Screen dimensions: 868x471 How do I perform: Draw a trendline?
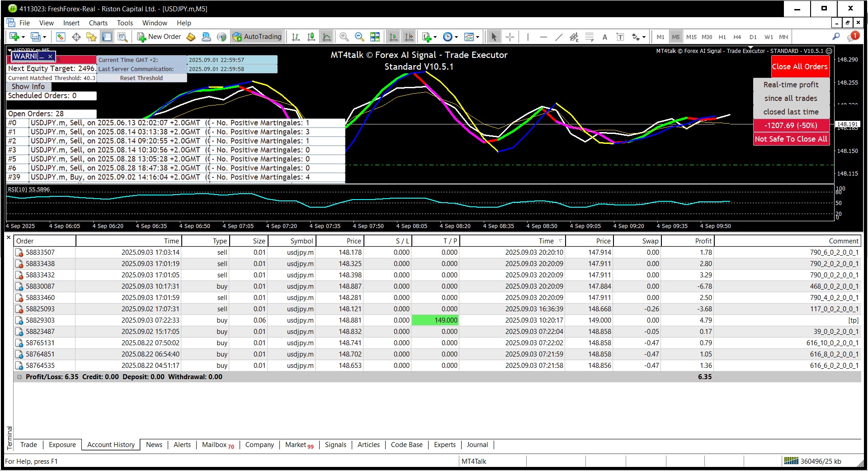click(559, 37)
